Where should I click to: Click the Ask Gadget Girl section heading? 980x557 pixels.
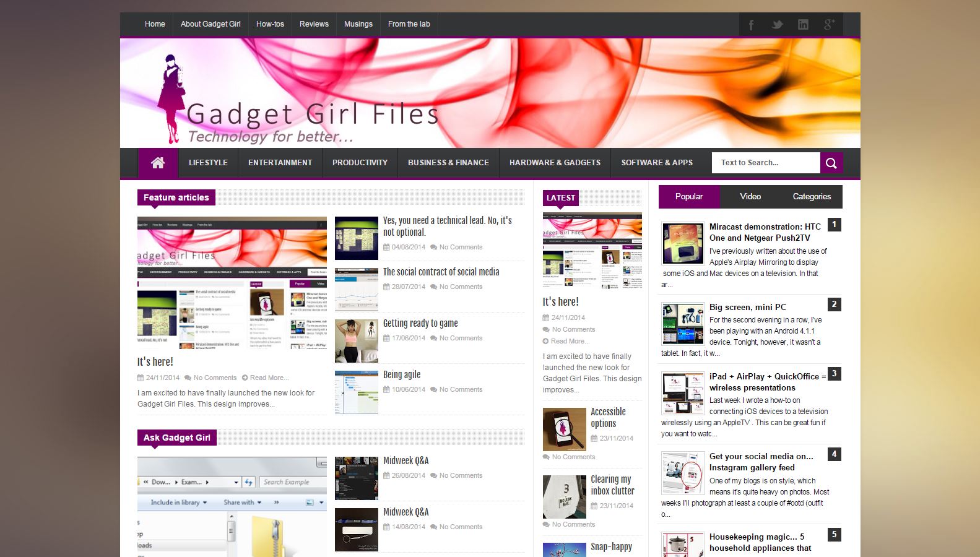tap(177, 438)
